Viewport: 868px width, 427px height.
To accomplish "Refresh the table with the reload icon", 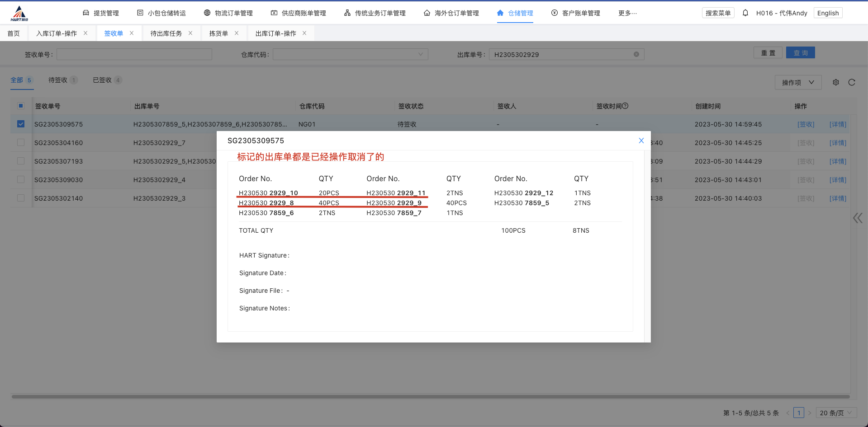I will point(851,82).
